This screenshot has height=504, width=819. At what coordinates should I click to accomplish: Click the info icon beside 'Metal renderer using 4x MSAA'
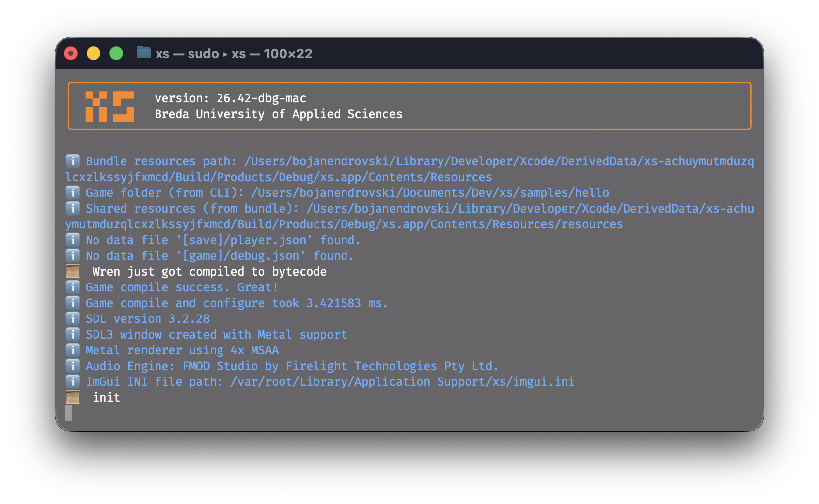72,350
